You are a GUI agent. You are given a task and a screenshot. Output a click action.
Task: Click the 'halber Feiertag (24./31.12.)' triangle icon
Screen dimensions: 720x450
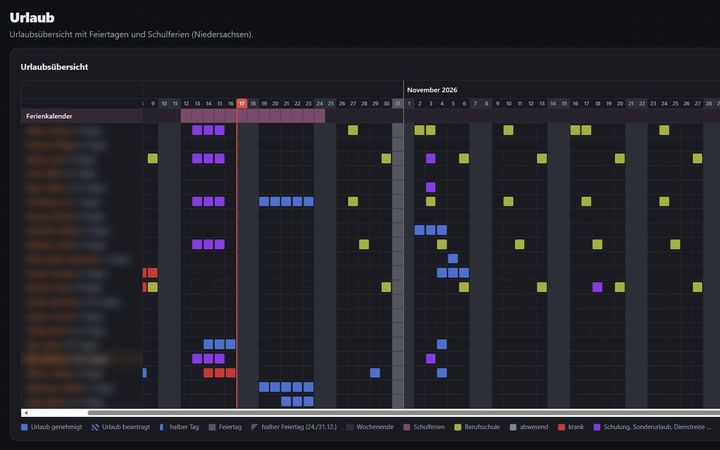[254, 427]
